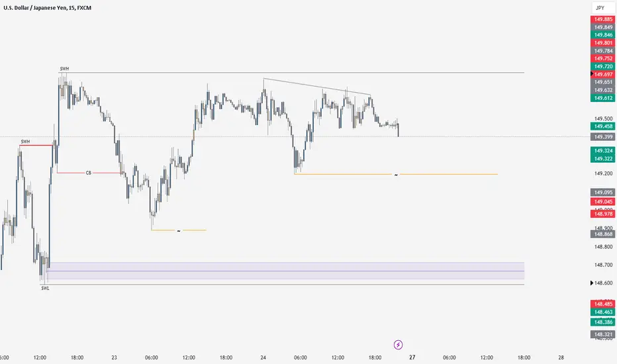The width and height of the screenshot is (617, 364).
Task: Select the descending gray trendline
Action: [x=316, y=87]
